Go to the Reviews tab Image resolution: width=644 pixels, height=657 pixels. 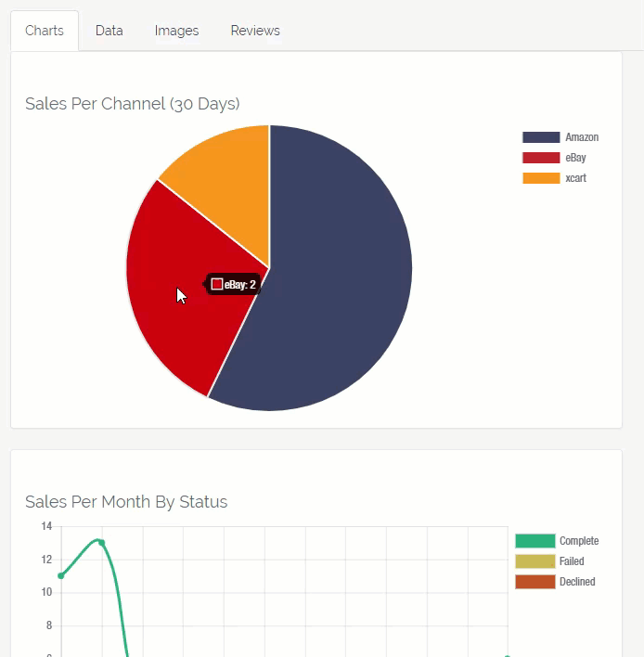(255, 31)
